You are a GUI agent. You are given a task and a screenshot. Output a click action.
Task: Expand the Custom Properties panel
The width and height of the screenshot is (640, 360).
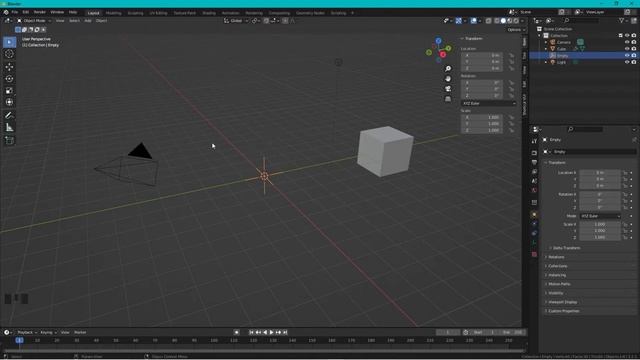(563, 311)
